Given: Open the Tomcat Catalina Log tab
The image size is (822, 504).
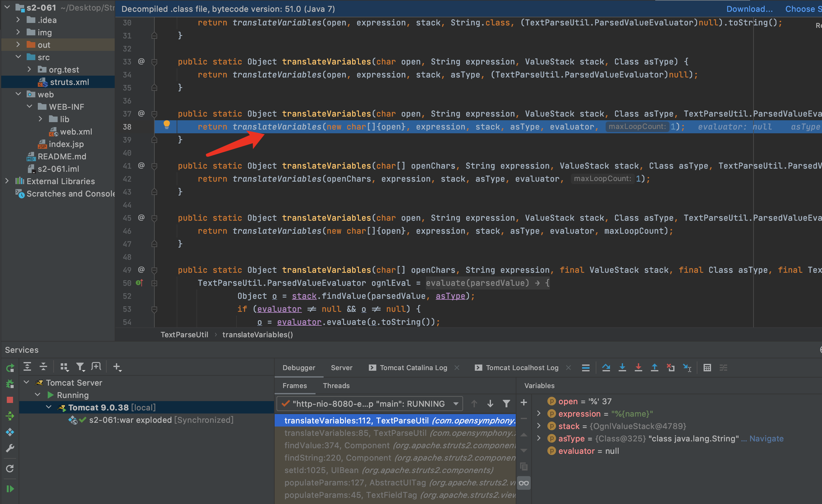Looking at the screenshot, I should coord(413,368).
